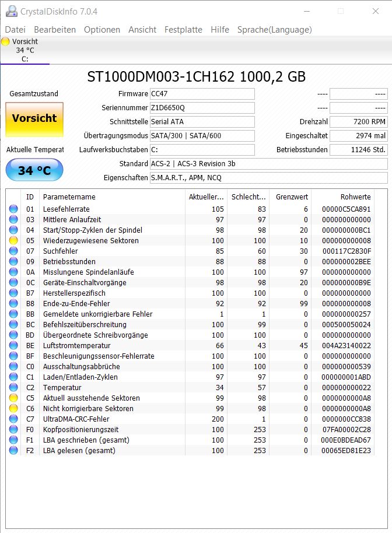Select the Wiederzugewiesene Sektoren parameter name

(x=91, y=240)
